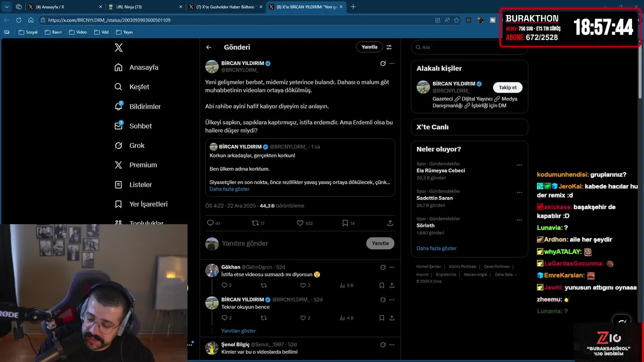
Task: Like Gökhan's reply
Action: point(303,286)
